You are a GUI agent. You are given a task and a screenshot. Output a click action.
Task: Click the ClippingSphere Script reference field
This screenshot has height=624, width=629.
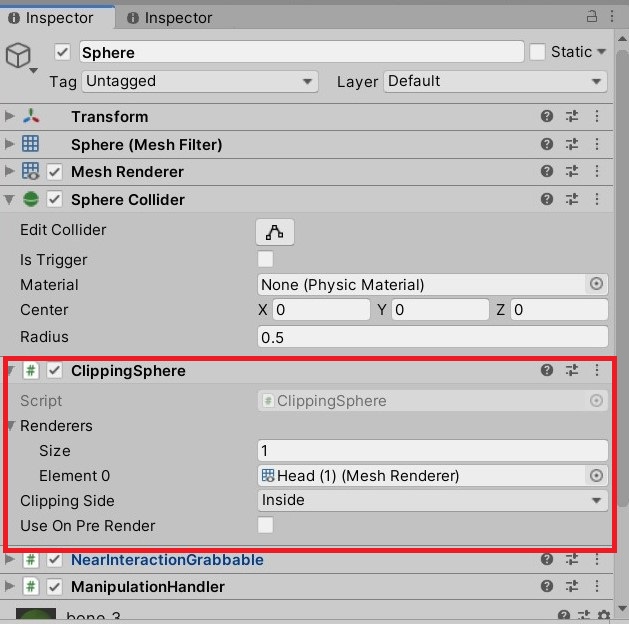432,401
